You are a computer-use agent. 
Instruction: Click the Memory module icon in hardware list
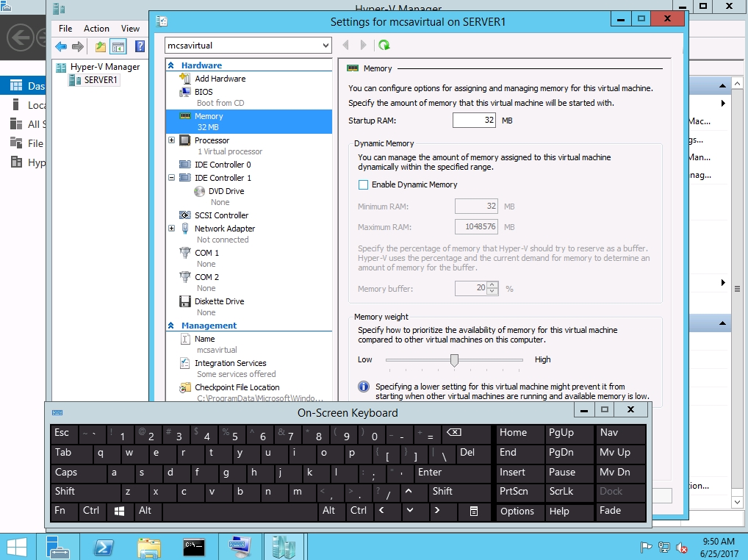click(185, 116)
